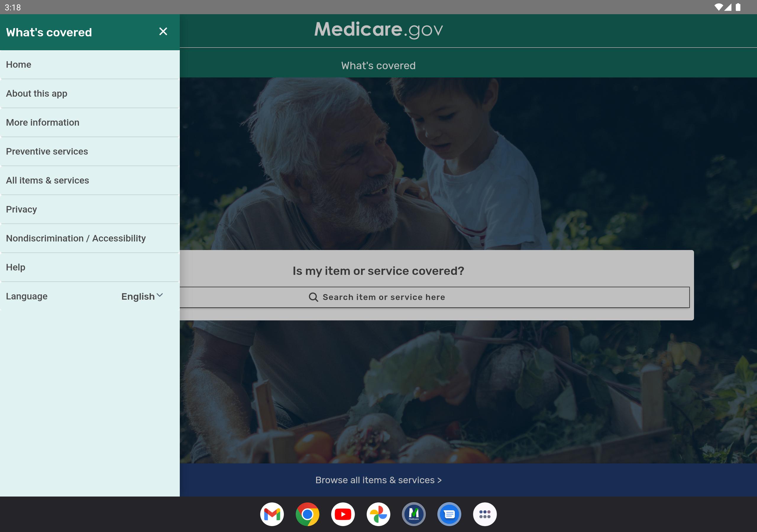This screenshot has height=532, width=757.
Task: View the Privacy page
Action: (90, 210)
